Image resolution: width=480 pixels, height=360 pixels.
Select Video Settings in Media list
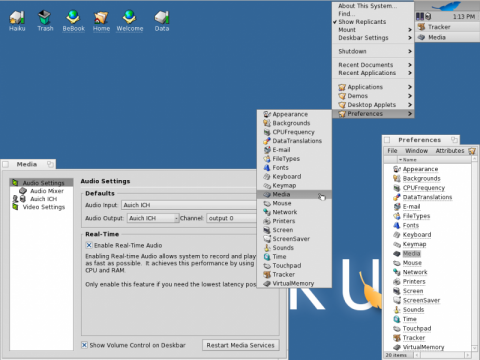click(41, 207)
